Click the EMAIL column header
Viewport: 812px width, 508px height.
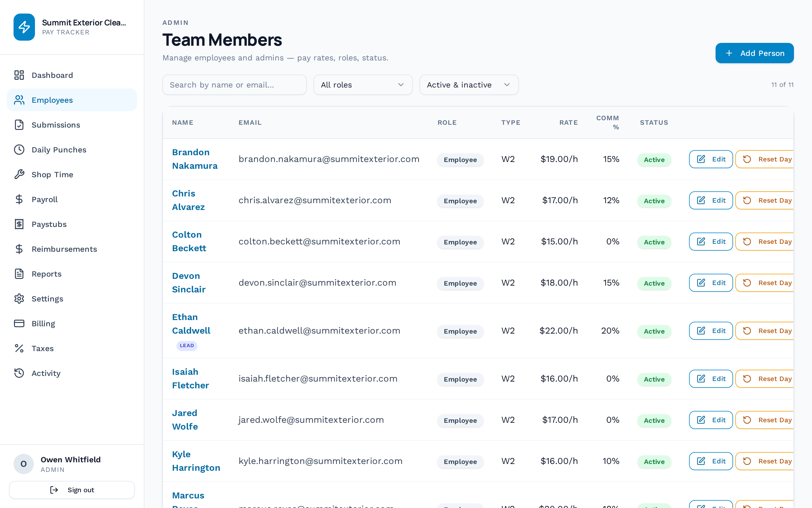click(x=250, y=123)
